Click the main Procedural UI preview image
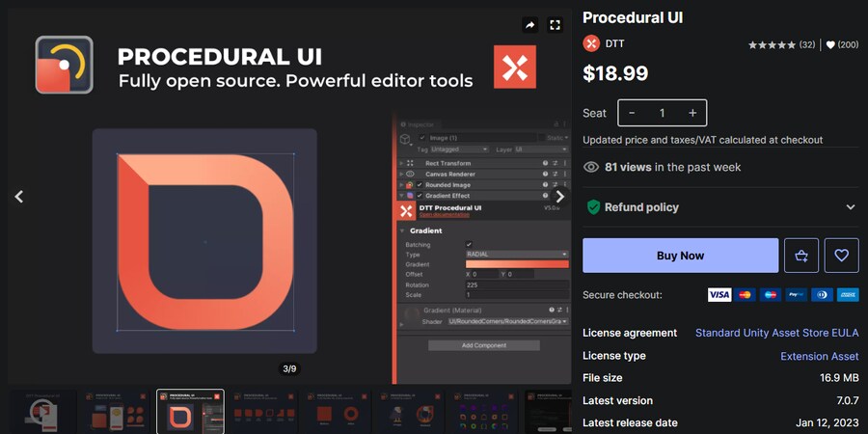The height and width of the screenshot is (434, 868). point(289,197)
